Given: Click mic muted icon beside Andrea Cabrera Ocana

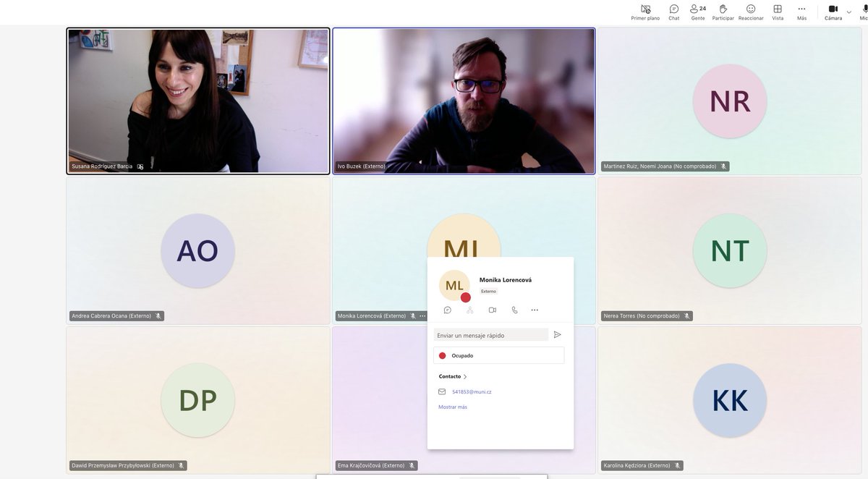Looking at the screenshot, I should click(x=158, y=316).
